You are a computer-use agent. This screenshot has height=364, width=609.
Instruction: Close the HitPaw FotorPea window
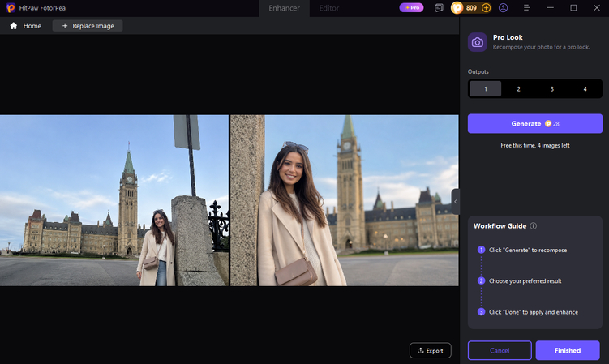click(597, 8)
